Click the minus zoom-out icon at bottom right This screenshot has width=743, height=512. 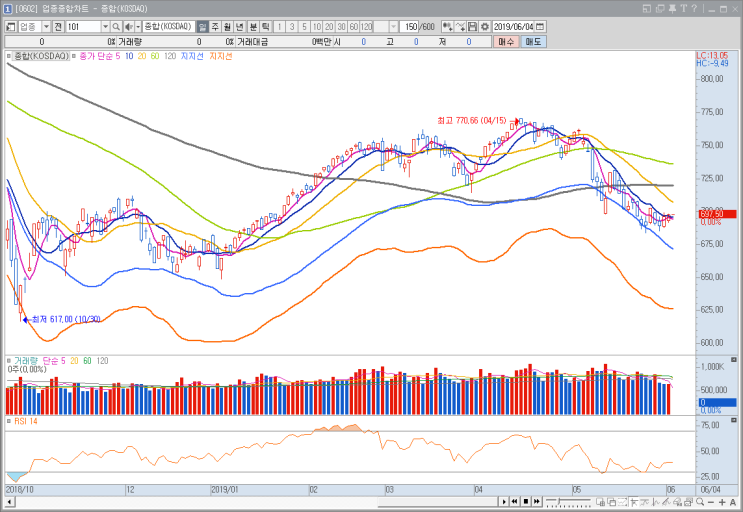[x=710, y=502]
